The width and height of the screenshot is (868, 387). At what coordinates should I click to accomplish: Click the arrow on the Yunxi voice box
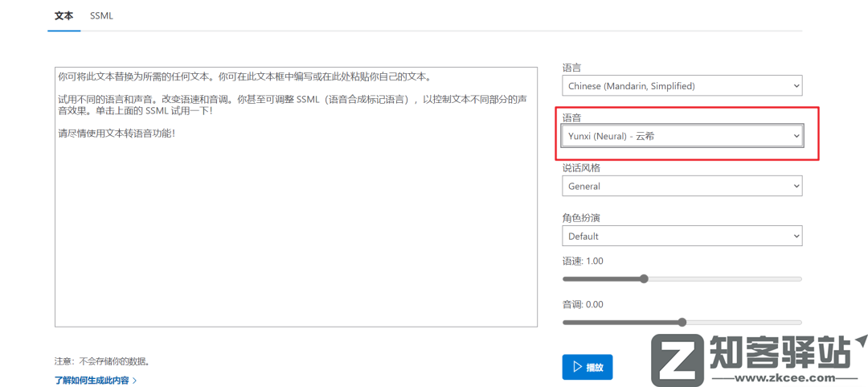[x=796, y=137]
